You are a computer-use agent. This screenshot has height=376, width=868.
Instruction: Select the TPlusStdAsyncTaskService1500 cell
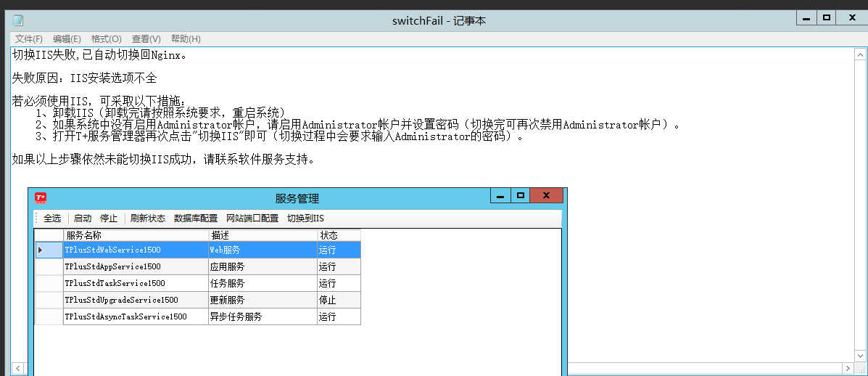[136, 316]
